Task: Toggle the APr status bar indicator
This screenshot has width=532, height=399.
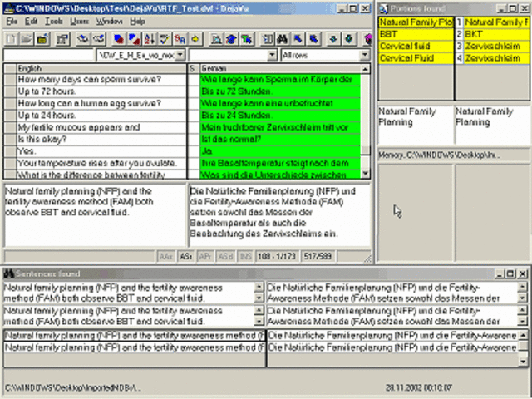Action: tap(205, 256)
